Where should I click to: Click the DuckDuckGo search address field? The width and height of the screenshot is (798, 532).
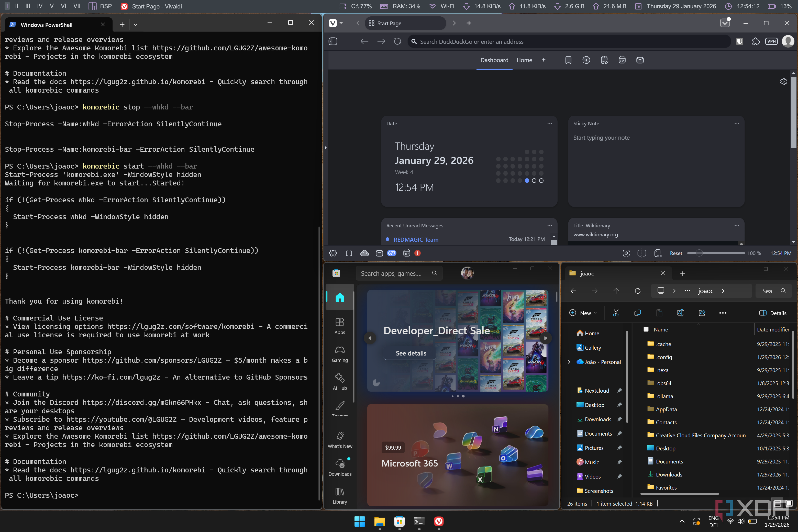[570, 41]
